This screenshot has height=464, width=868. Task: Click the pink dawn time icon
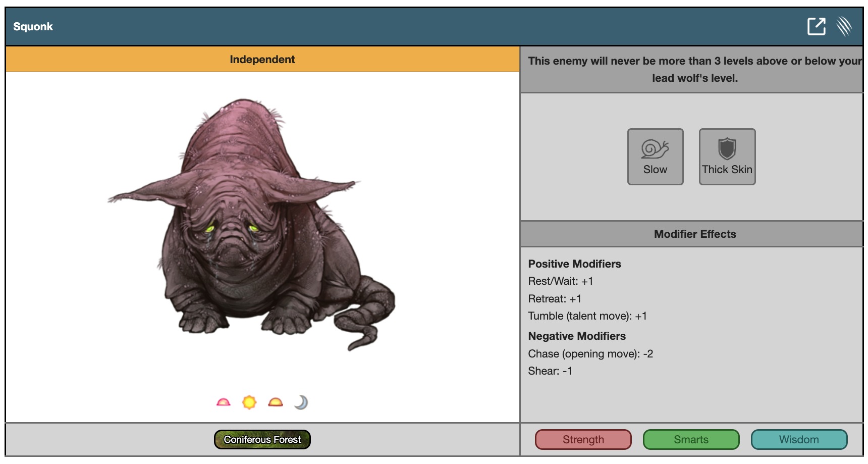click(x=223, y=402)
